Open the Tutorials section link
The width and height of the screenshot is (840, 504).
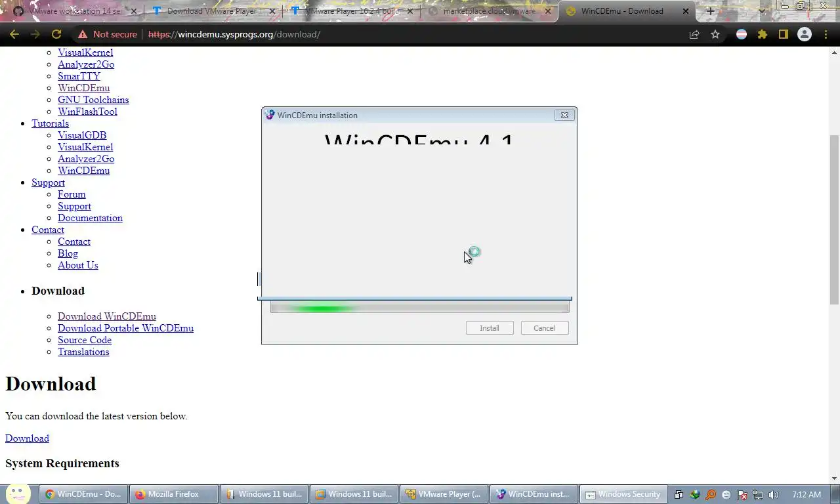50,123
